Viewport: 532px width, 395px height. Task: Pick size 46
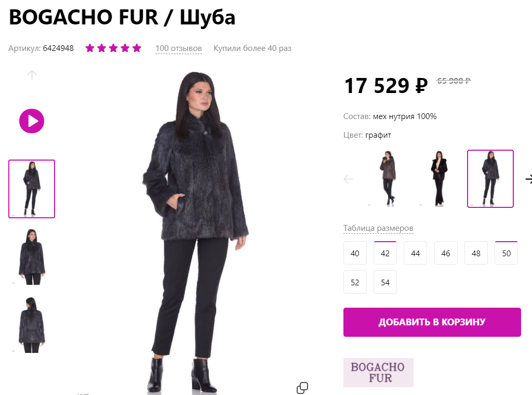click(x=446, y=253)
